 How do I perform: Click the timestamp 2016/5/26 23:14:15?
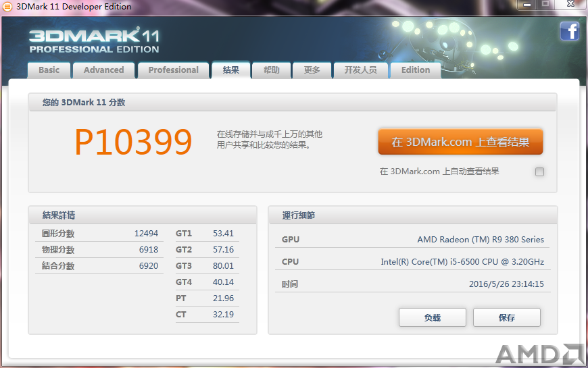click(506, 284)
